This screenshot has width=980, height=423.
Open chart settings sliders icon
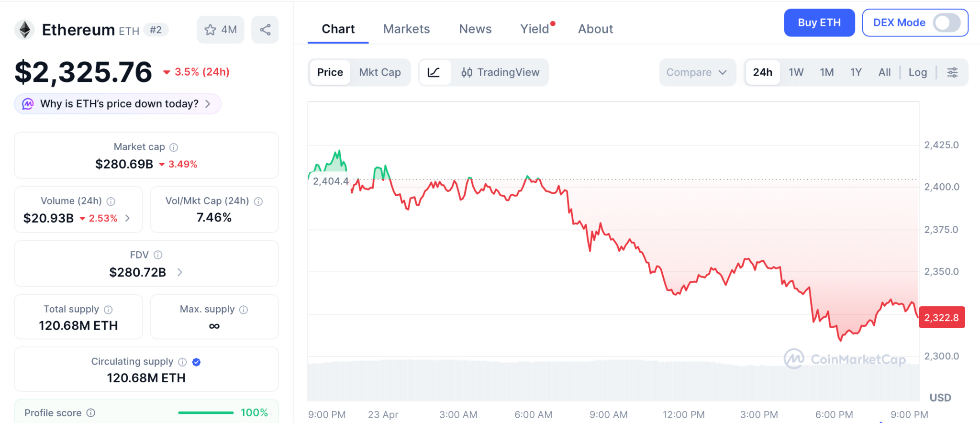[952, 72]
